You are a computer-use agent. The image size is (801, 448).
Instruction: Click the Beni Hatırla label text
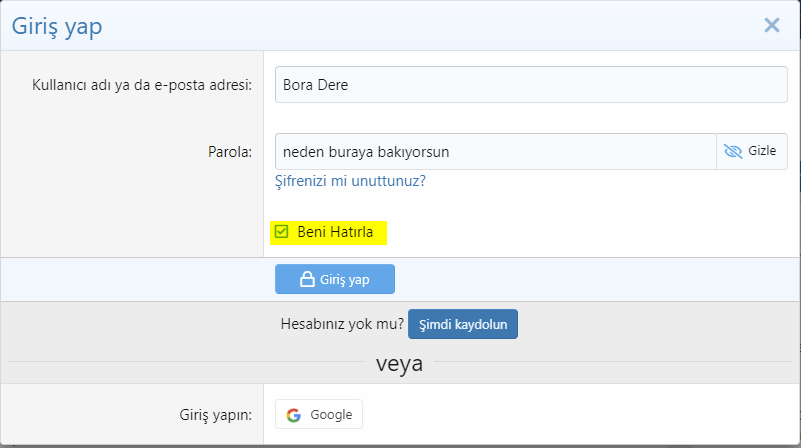point(335,232)
